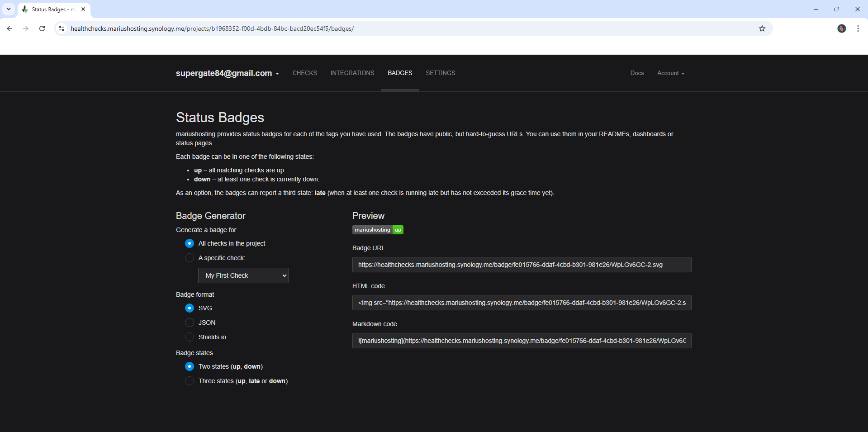Expand the supergate84@gmail.com project menu

click(x=227, y=73)
